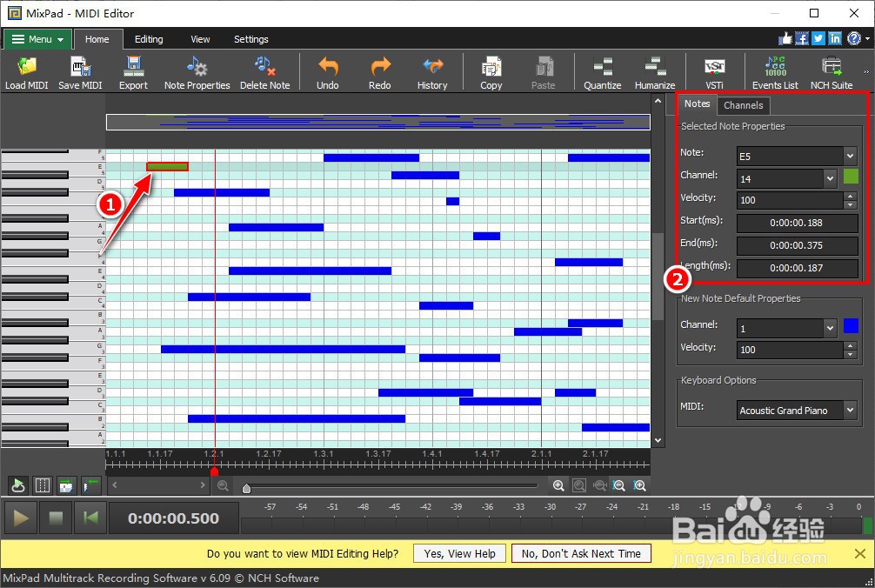
Task: Click the green color swatch for channel 14
Action: (x=851, y=177)
